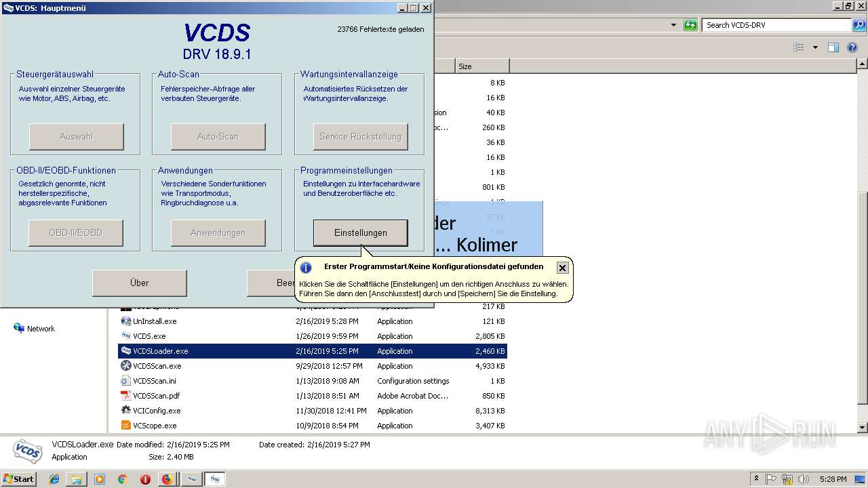Toggle the preview pane icon
Viewport: 868px width, 488px height.
click(833, 47)
